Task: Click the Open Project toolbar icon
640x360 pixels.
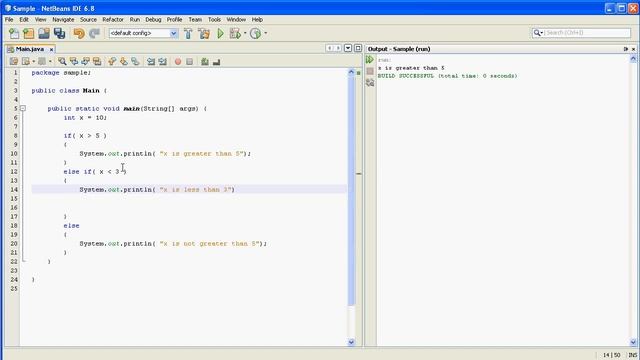Action: pos(44,33)
